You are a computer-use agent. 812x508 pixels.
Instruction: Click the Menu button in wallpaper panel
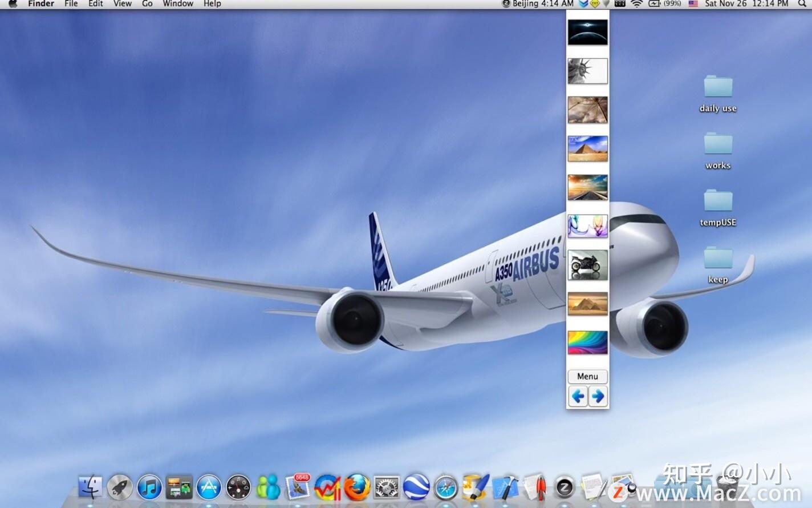coord(587,376)
